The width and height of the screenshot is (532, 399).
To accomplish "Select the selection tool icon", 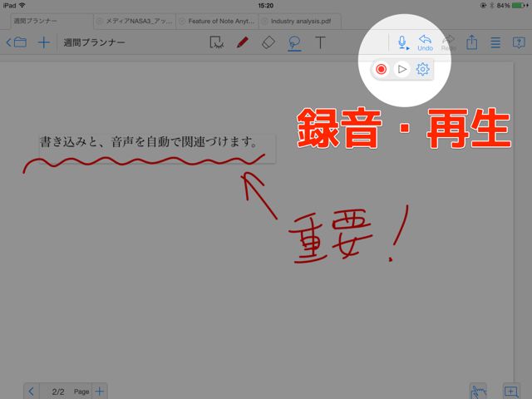I will tap(216, 42).
